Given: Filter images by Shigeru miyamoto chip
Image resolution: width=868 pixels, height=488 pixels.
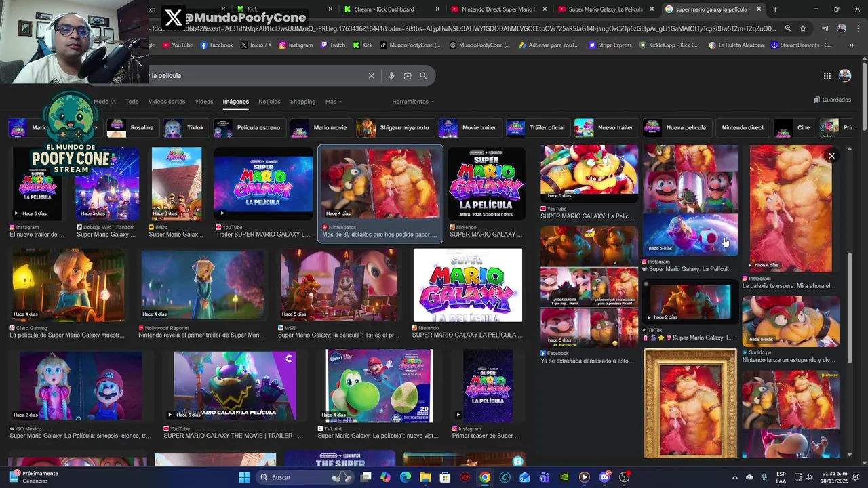Looking at the screenshot, I should point(395,127).
